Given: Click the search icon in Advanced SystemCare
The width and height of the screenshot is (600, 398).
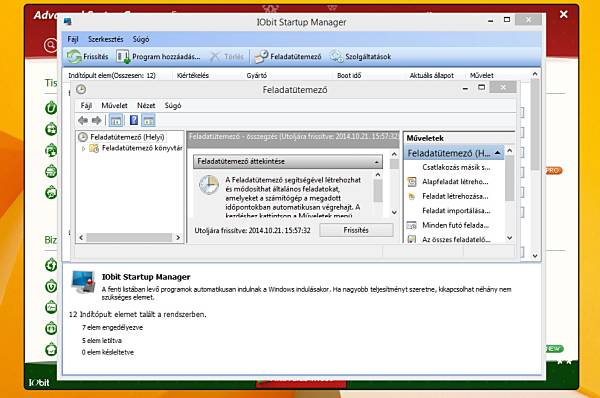Looking at the screenshot, I should 50,45.
